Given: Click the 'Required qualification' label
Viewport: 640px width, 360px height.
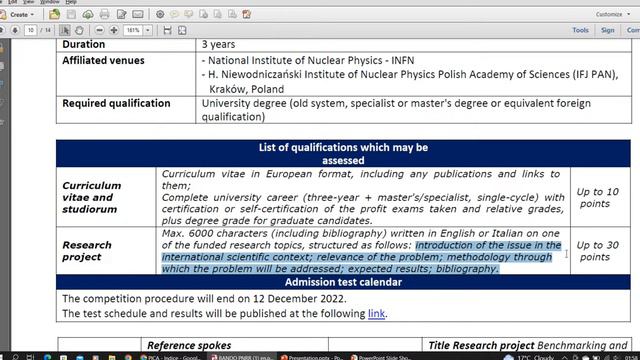Looking at the screenshot, I should (x=116, y=103).
